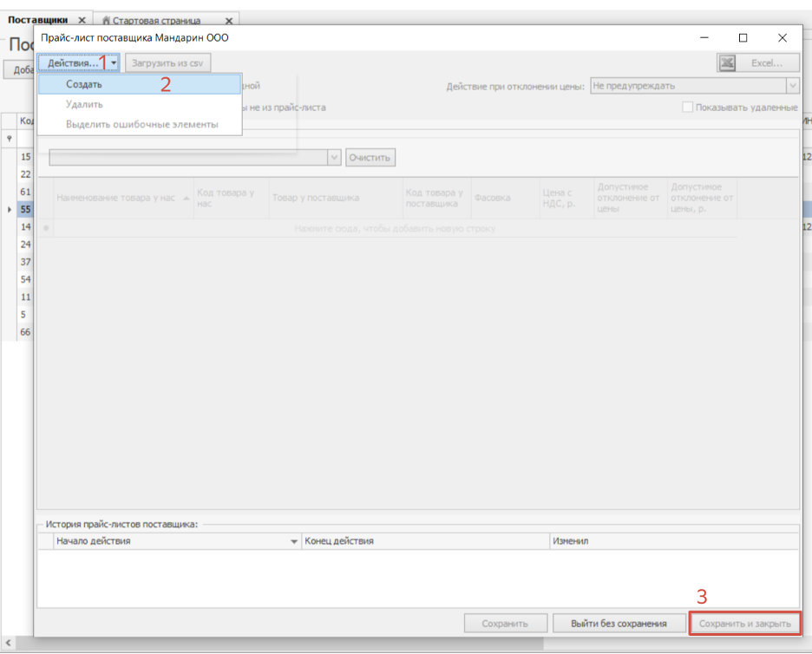Select supplier row with code 61
The height and width of the screenshot is (654, 812).
[x=25, y=192]
